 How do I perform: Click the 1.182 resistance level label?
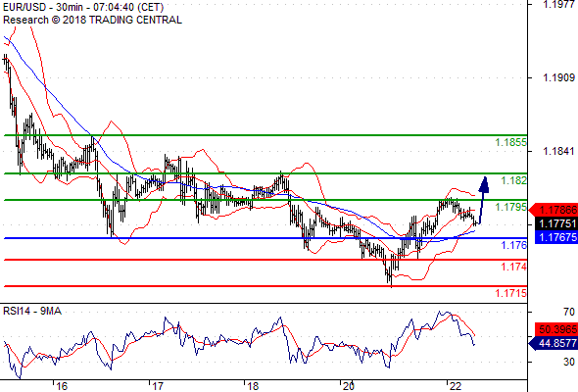pos(513,180)
